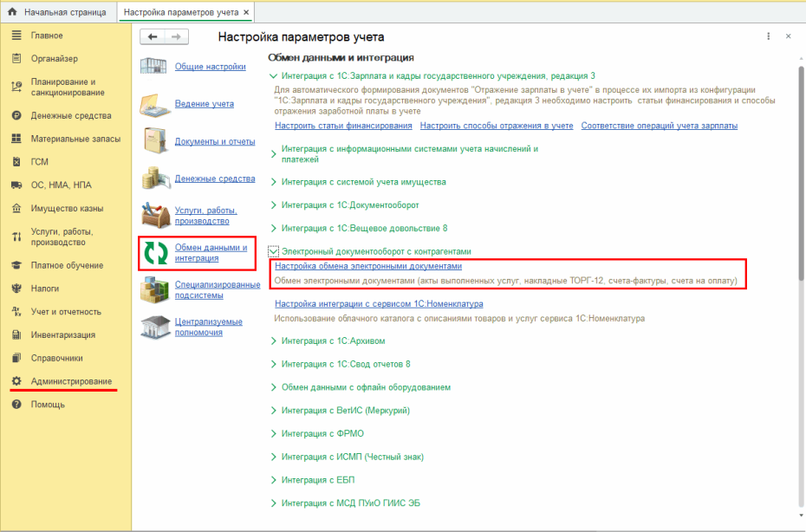The image size is (806, 532).
Task: Click the Денежные средства coins icon
Action: [x=156, y=178]
